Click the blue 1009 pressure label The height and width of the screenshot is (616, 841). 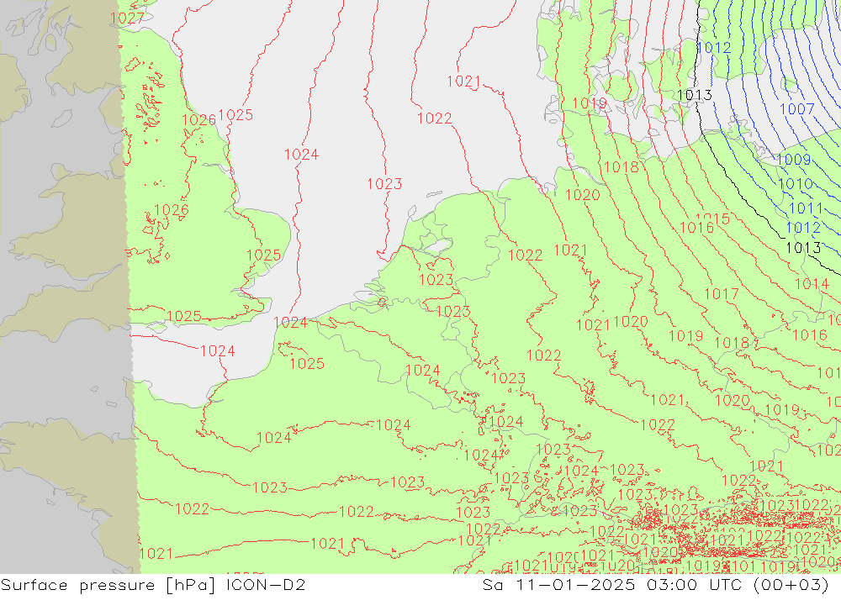(x=793, y=159)
